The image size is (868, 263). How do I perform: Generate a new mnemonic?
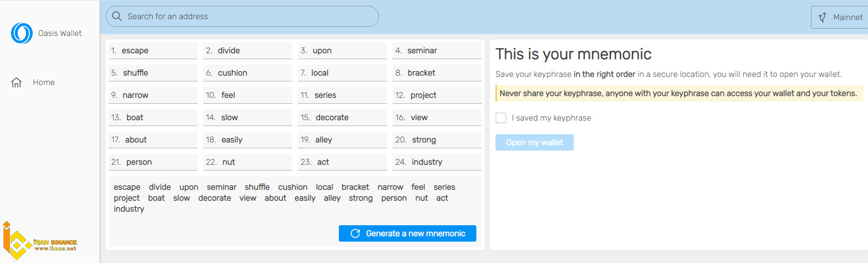coord(408,233)
